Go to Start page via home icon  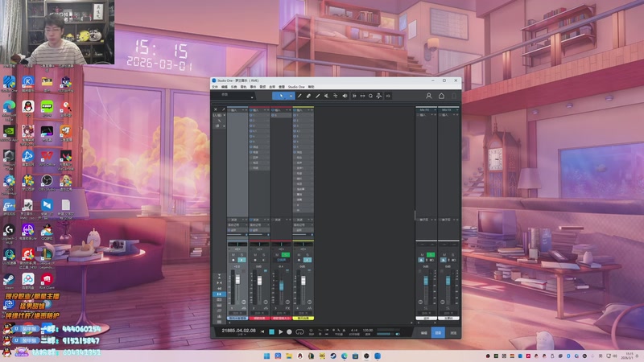pyautogui.click(x=441, y=96)
